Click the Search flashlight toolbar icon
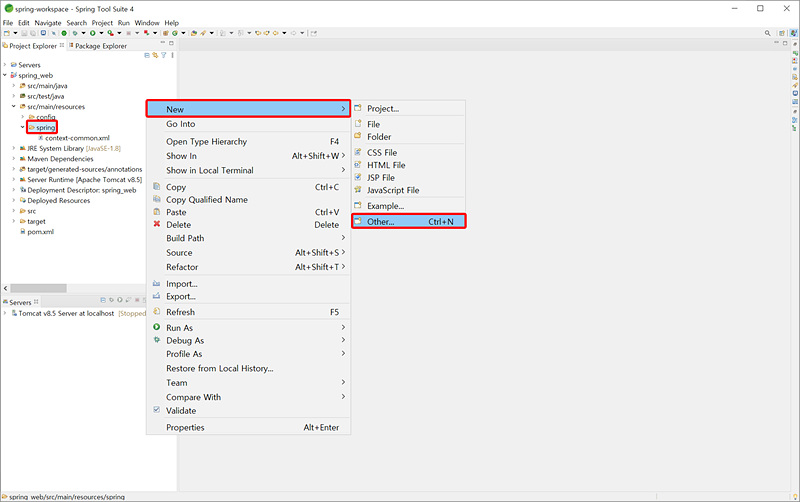The image size is (800, 502). pos(203,33)
